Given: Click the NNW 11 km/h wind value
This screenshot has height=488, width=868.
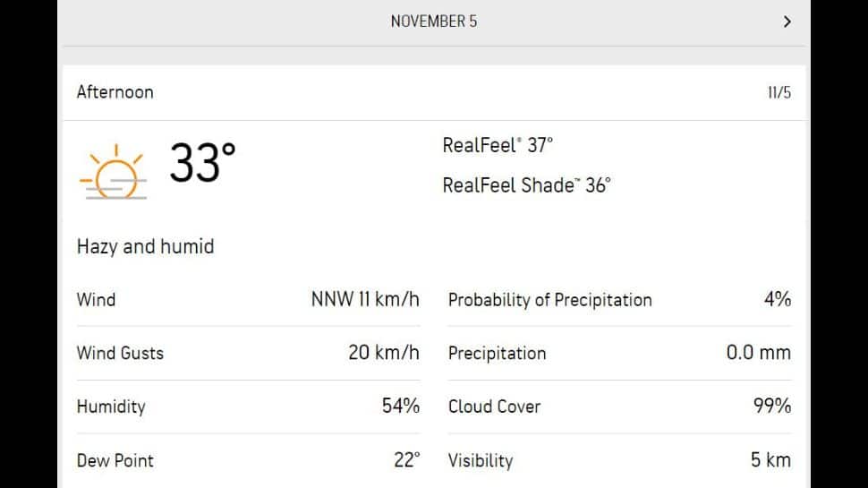Looking at the screenshot, I should 365,299.
